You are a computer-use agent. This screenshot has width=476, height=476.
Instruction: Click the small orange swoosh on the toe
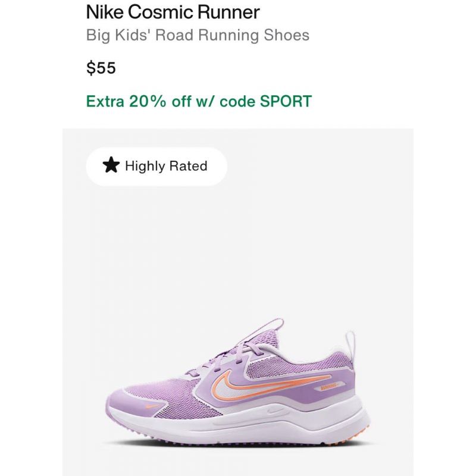(x=152, y=406)
